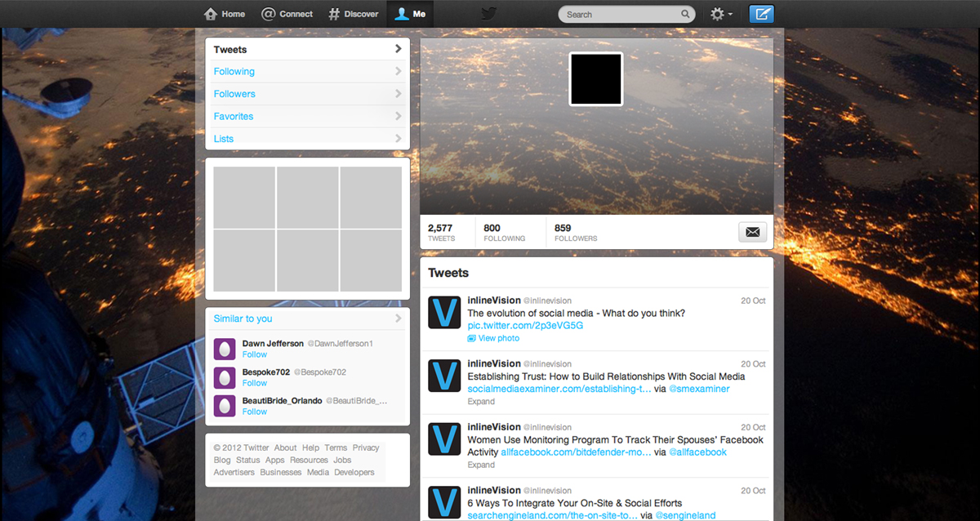
Task: Open the Followers list in sidebar
Action: coord(308,94)
